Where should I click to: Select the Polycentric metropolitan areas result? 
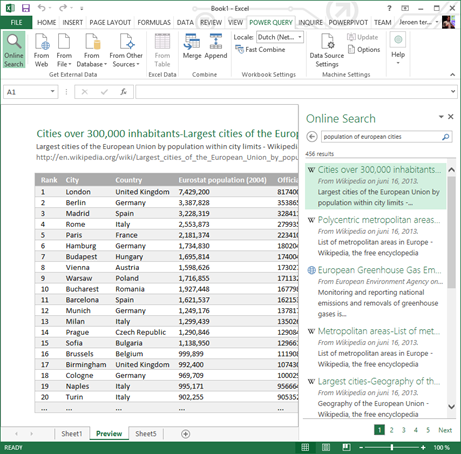[376, 236]
